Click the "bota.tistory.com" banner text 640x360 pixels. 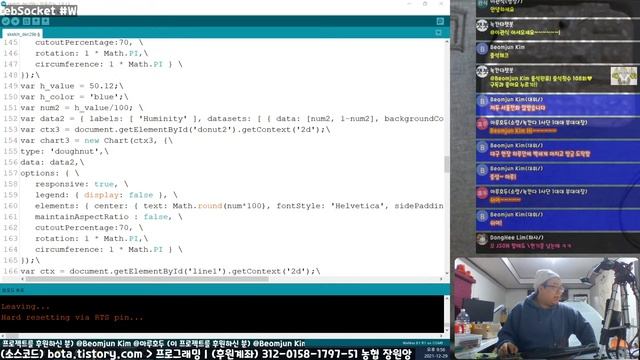coord(95,354)
